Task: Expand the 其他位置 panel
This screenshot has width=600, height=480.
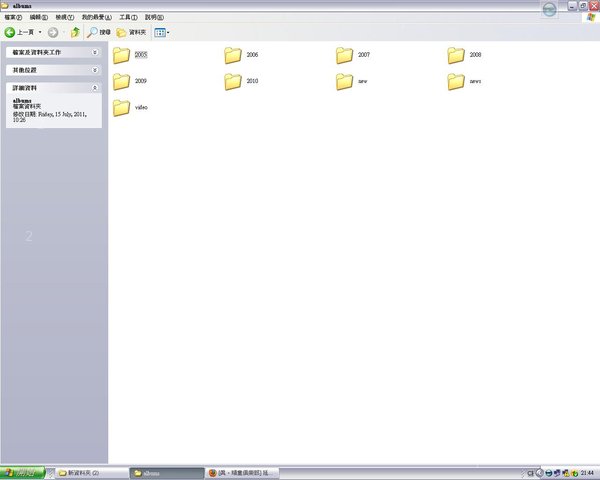Action: coord(95,70)
